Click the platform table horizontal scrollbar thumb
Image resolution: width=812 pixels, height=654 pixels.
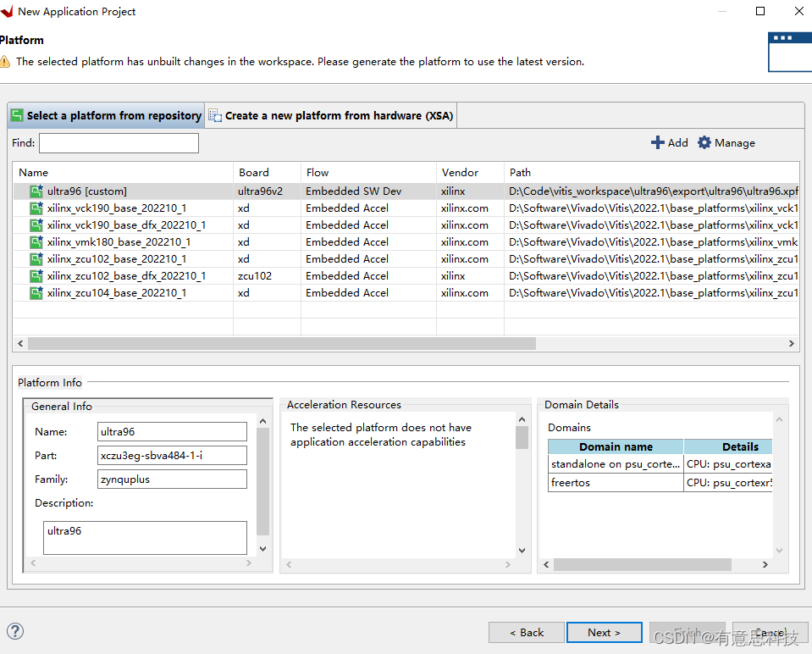282,344
